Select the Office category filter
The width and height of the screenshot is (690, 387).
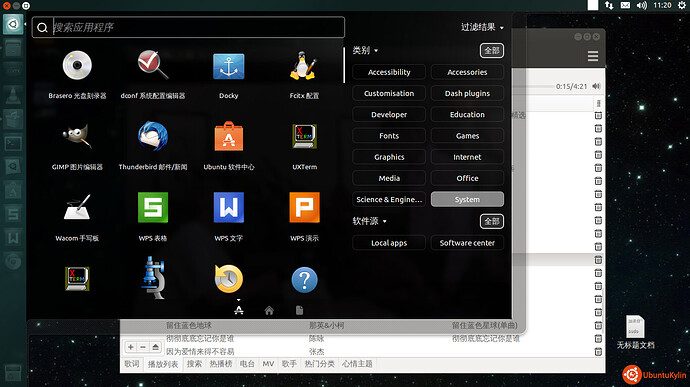(467, 178)
